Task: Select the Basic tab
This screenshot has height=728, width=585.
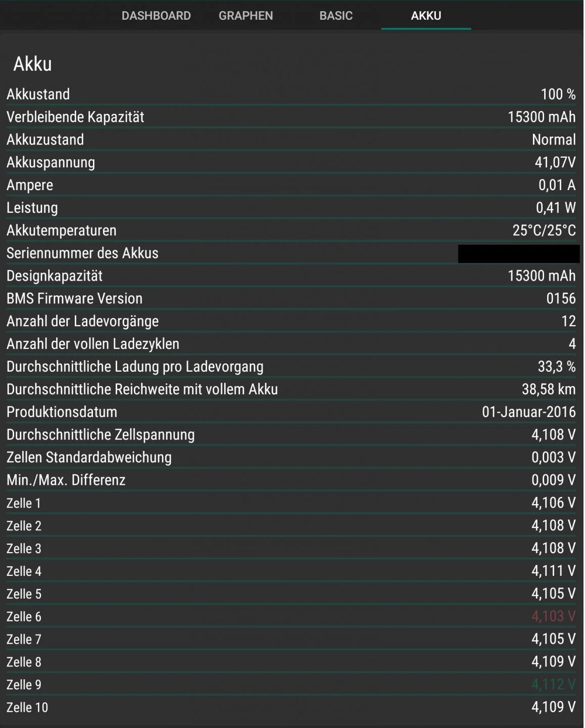Action: [x=336, y=16]
